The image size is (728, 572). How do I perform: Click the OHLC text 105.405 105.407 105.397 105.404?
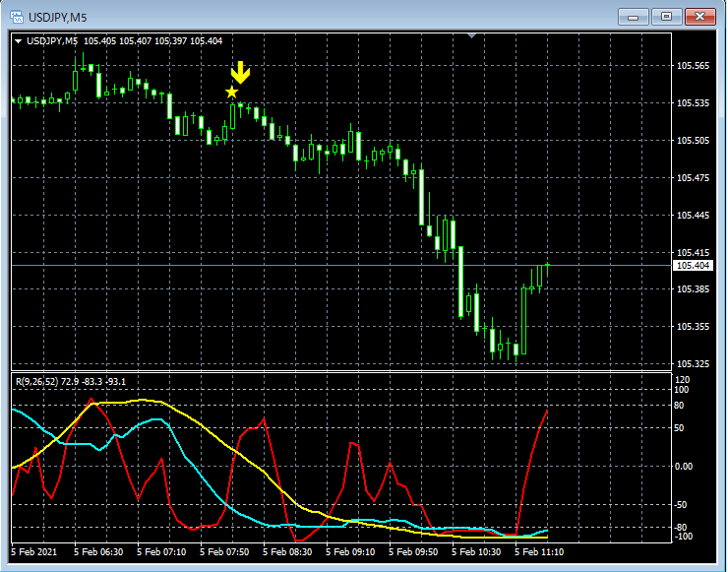152,41
